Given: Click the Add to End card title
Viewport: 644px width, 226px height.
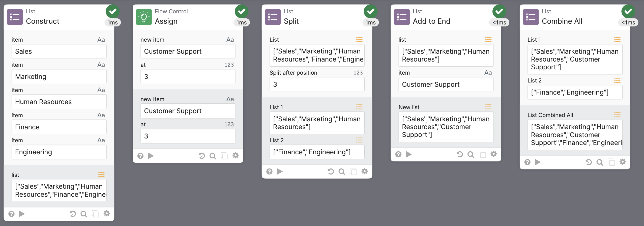Looking at the screenshot, I should [431, 21].
